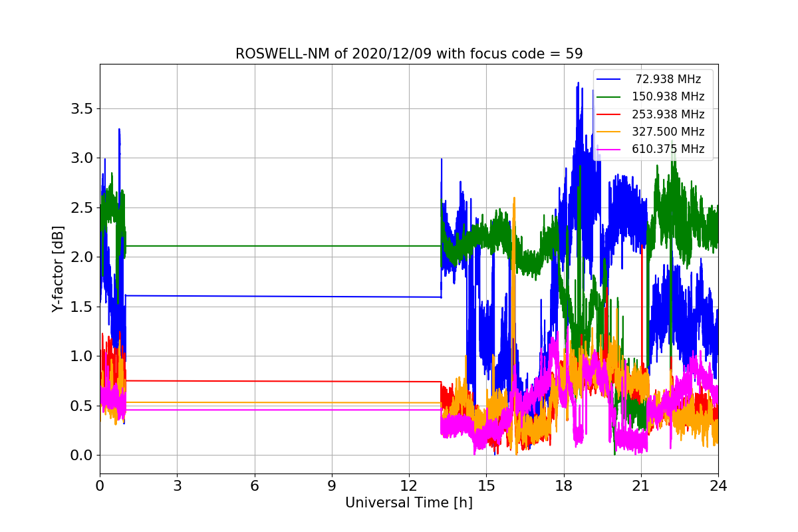Screen dimensions: 798x532
Task: Click the green line sample in legend
Action: (x=610, y=96)
